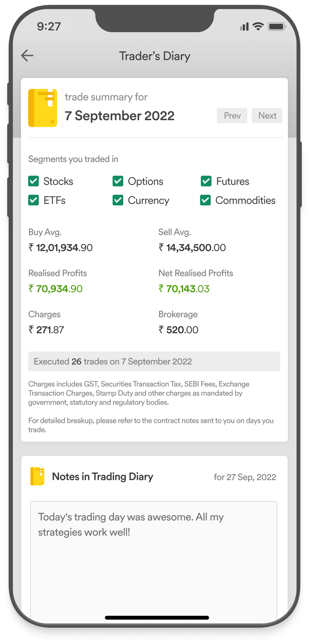Image resolution: width=309 pixels, height=644 pixels.
Task: Tap the home indicator bar
Action: [157, 617]
